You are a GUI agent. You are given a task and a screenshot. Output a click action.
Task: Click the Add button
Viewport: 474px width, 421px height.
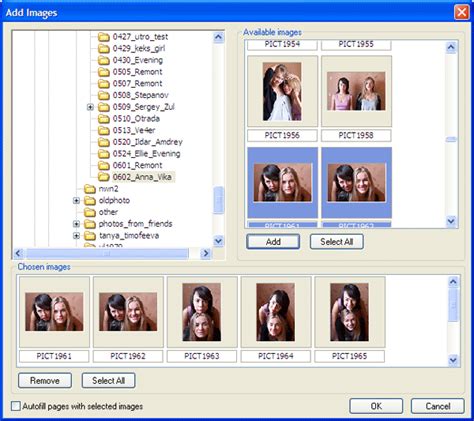[273, 242]
